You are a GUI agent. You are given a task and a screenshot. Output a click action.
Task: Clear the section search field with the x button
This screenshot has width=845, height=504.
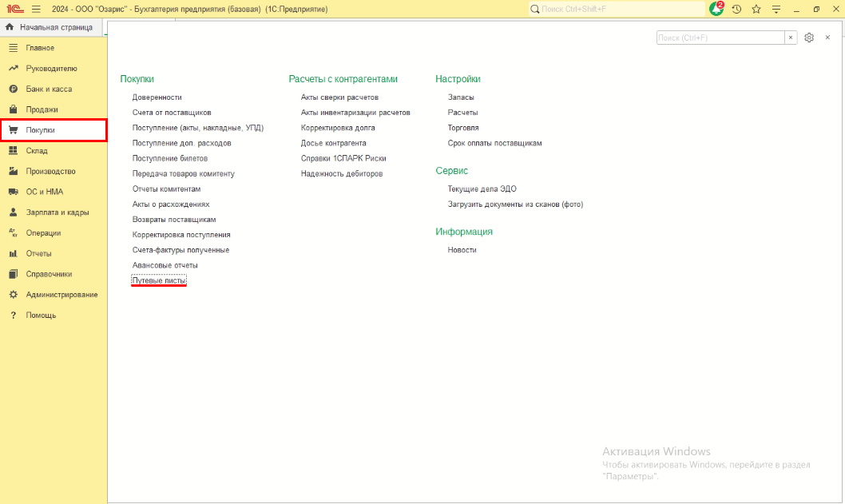click(x=791, y=38)
